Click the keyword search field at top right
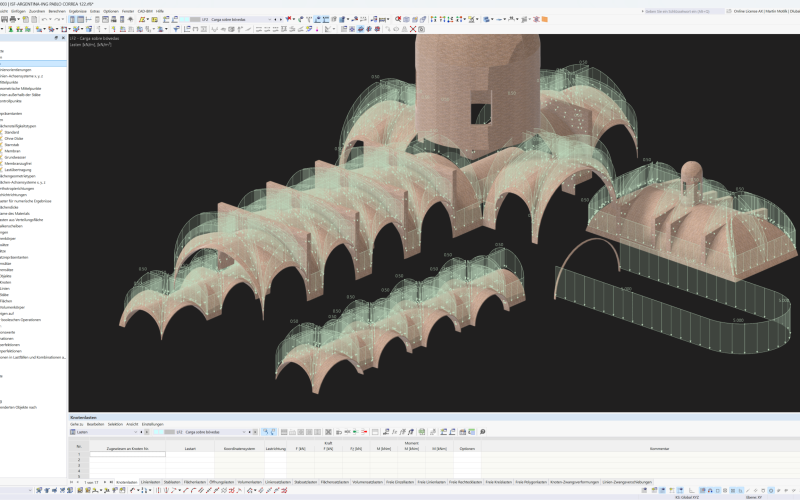 [684, 11]
